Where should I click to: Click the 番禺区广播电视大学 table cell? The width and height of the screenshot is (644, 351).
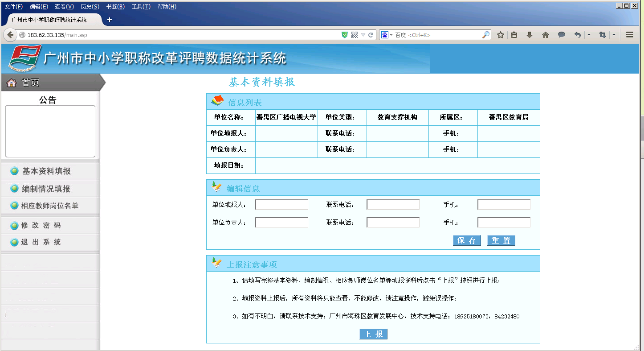tap(286, 117)
